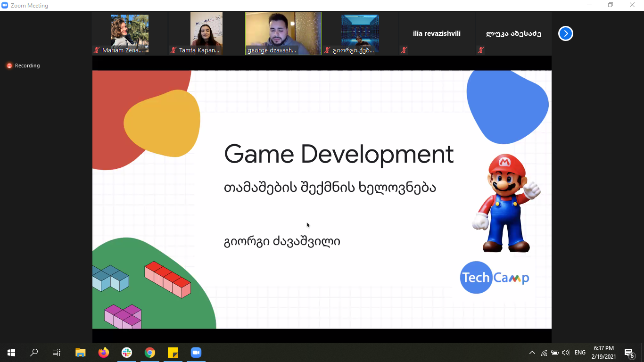Viewport: 644px width, 362px height.
Task: Click ლუკა აბესაძე's muted microphone icon
Action: 481,50
